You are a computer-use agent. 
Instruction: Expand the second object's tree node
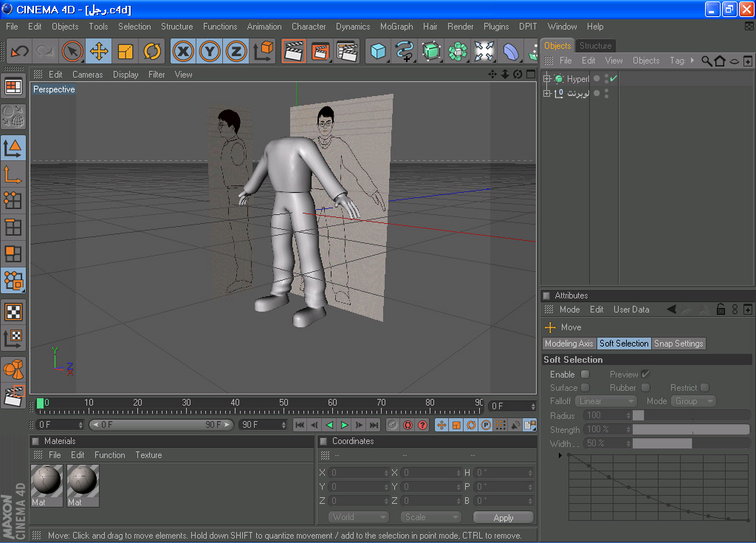tap(547, 93)
